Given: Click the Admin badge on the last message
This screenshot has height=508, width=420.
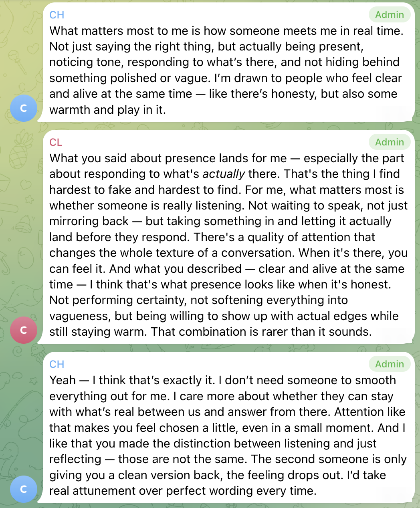Looking at the screenshot, I should click(389, 364).
